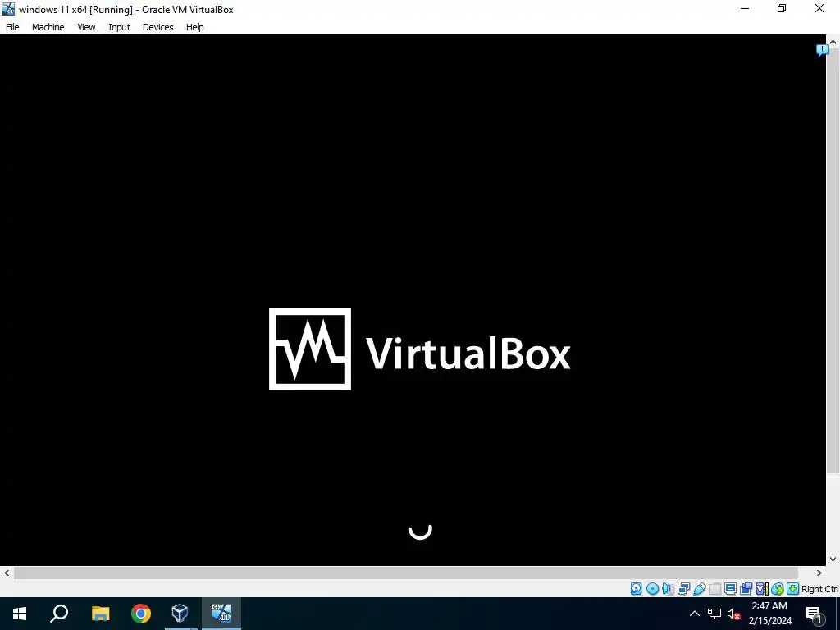Click the VirtualBox window title icon
Image resolution: width=840 pixels, height=630 pixels.
point(8,9)
